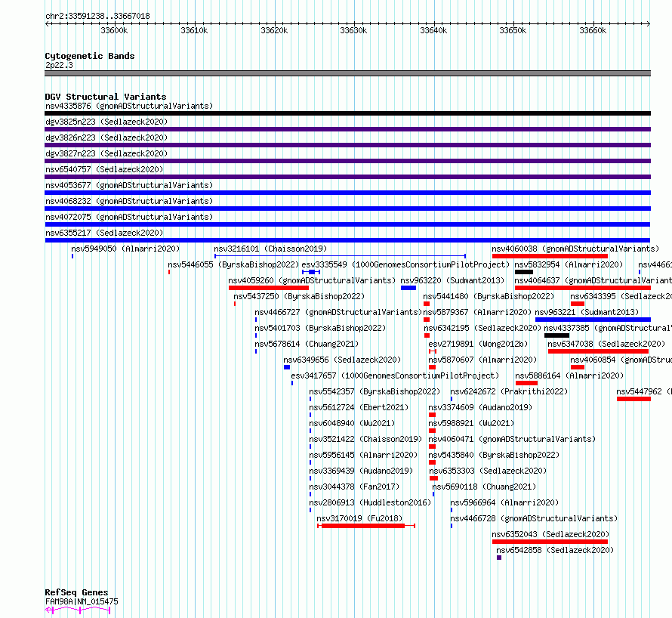
Task: Select red bar under nsv5886164 Almarri2020
Action: pos(526,383)
